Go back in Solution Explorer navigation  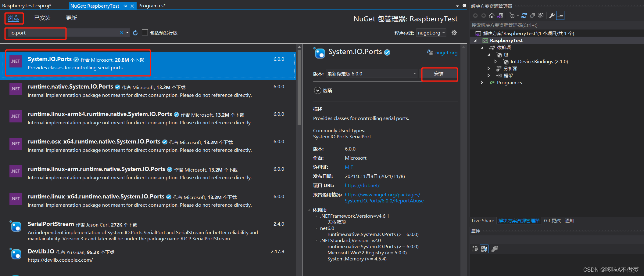475,16
